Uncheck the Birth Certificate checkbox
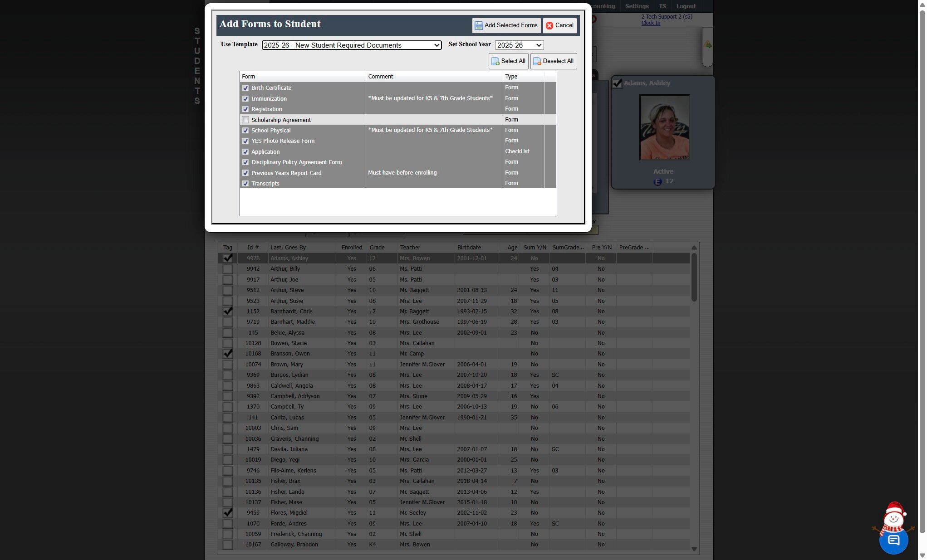 [x=245, y=88]
